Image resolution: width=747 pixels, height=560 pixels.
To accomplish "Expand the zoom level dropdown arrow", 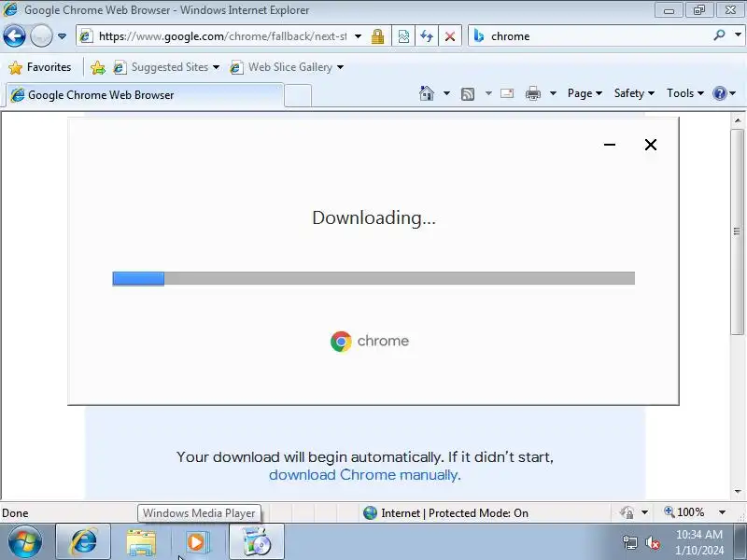I will click(x=722, y=512).
